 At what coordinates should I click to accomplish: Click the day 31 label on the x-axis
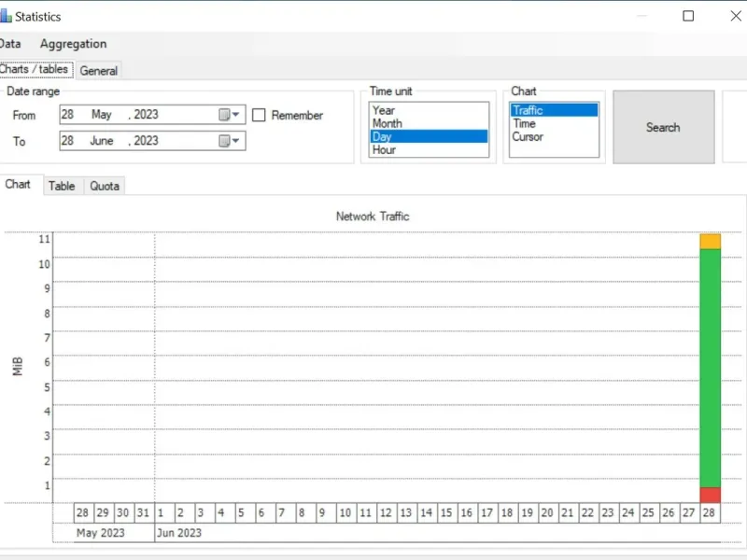pos(144,512)
